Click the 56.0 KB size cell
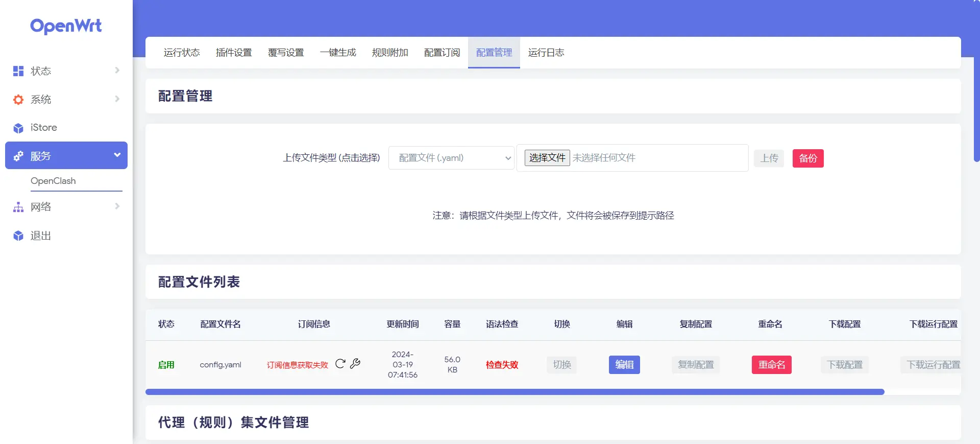The width and height of the screenshot is (980, 444). (452, 365)
